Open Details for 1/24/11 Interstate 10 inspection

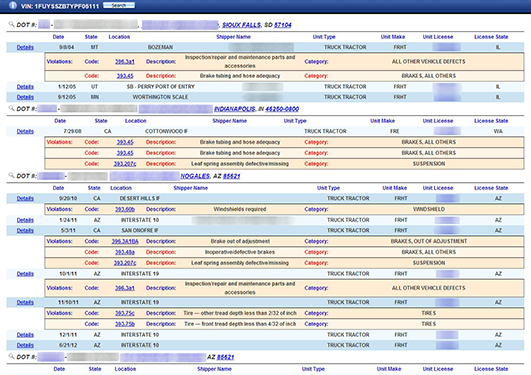pos(25,220)
